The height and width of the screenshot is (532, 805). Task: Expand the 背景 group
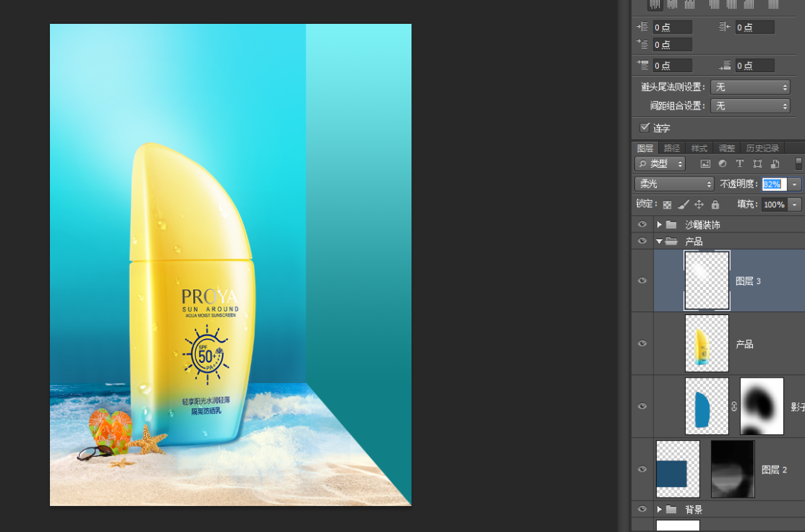[659, 510]
